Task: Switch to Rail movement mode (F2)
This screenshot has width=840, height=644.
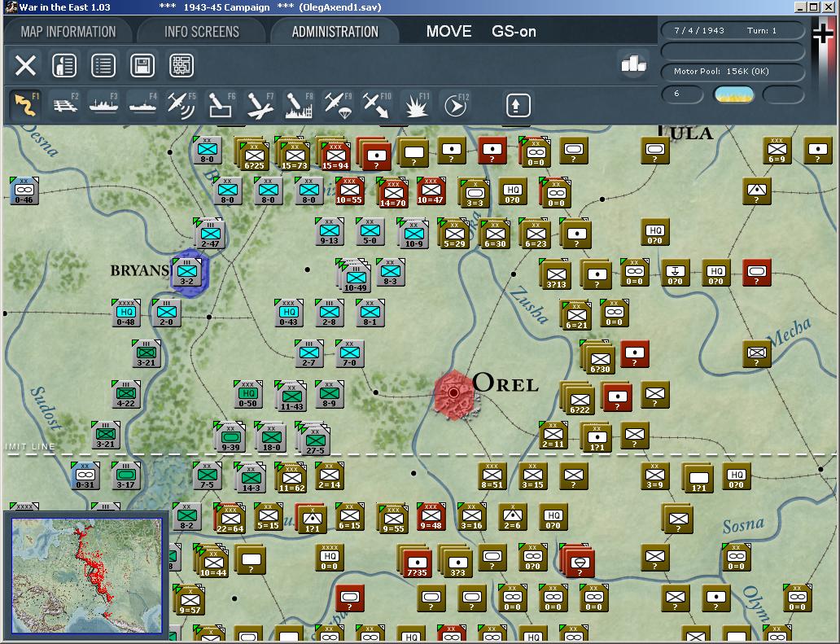Action: pos(66,105)
